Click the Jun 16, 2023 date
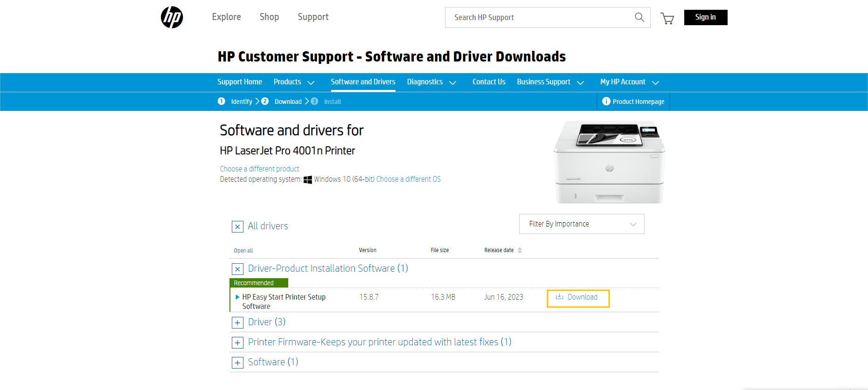Image resolution: width=868 pixels, height=390 pixels. click(504, 297)
